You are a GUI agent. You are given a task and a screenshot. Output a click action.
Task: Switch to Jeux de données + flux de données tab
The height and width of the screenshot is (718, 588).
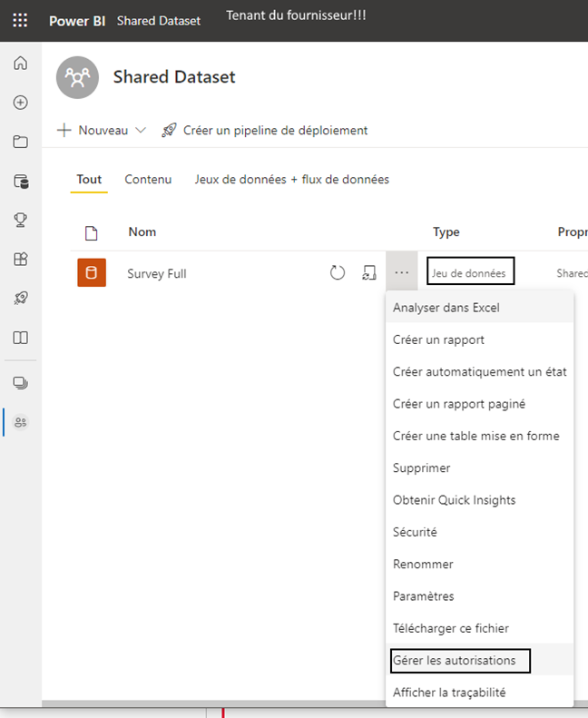[292, 180]
